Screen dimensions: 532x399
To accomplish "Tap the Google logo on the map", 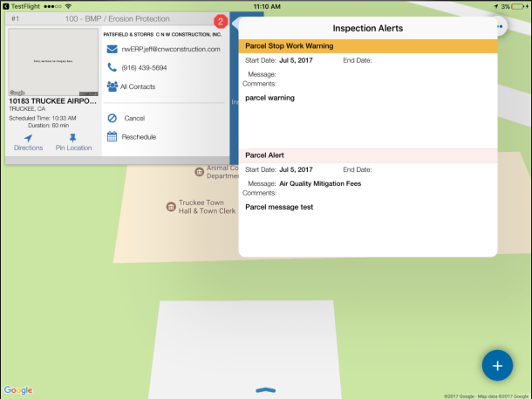I will point(18,389).
